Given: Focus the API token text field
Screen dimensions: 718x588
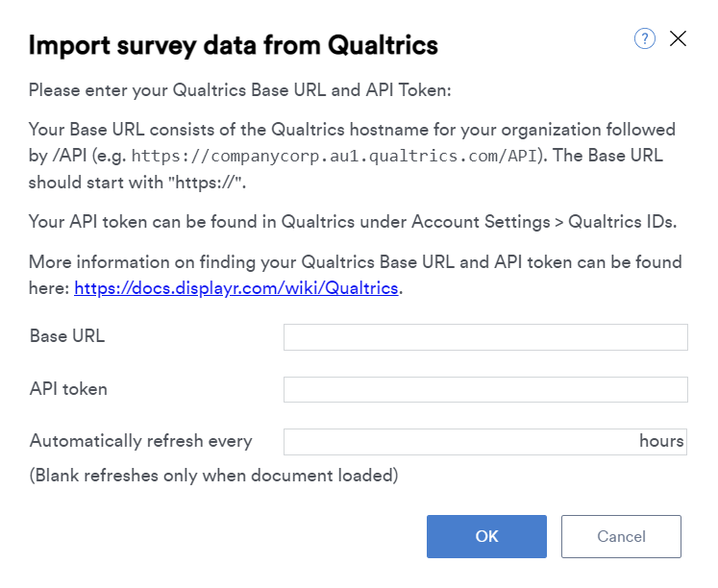Looking at the screenshot, I should coord(485,389).
